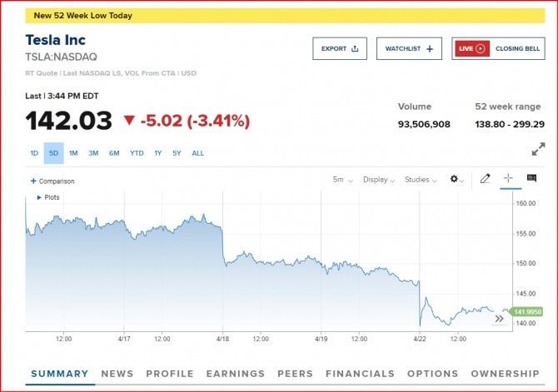The height and width of the screenshot is (392, 558).
Task: Open the 5m interval dropdown
Action: click(x=342, y=180)
